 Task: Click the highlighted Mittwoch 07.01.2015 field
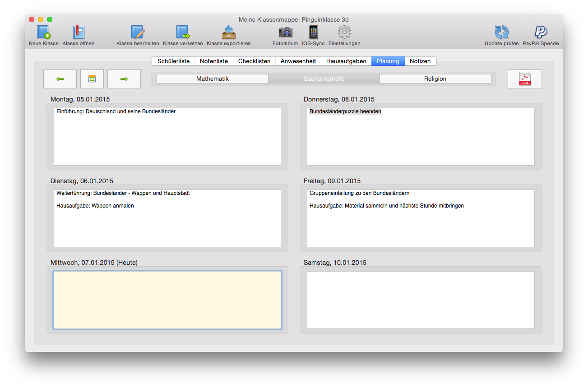pos(167,300)
